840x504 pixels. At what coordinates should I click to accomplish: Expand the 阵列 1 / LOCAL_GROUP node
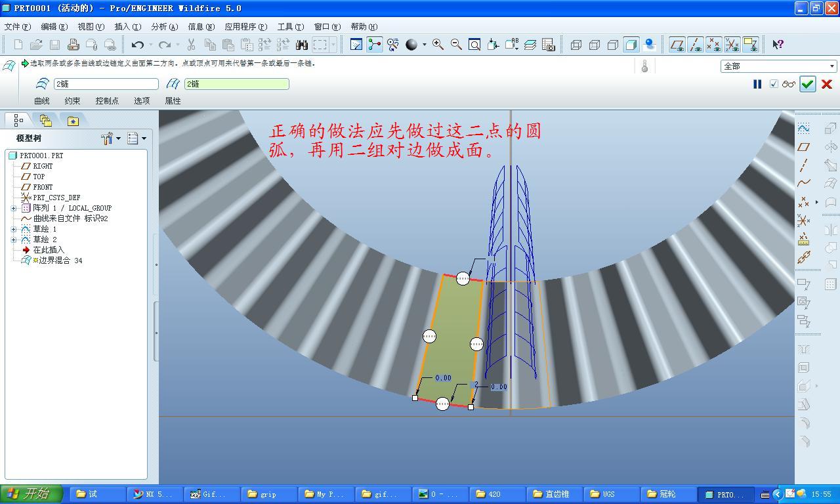14,208
